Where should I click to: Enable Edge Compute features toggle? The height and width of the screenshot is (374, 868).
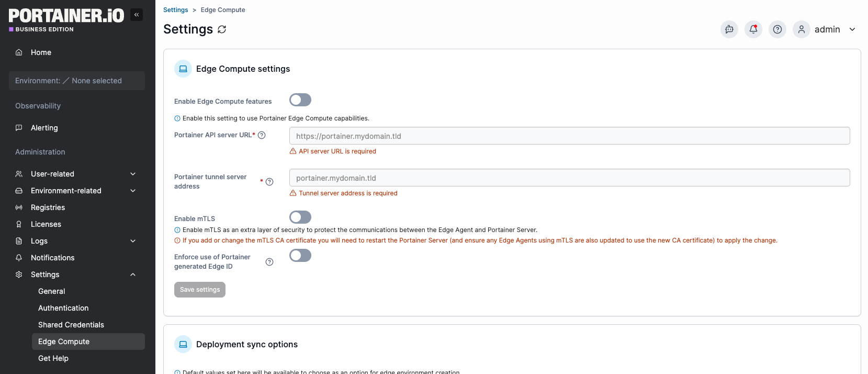pyautogui.click(x=300, y=100)
